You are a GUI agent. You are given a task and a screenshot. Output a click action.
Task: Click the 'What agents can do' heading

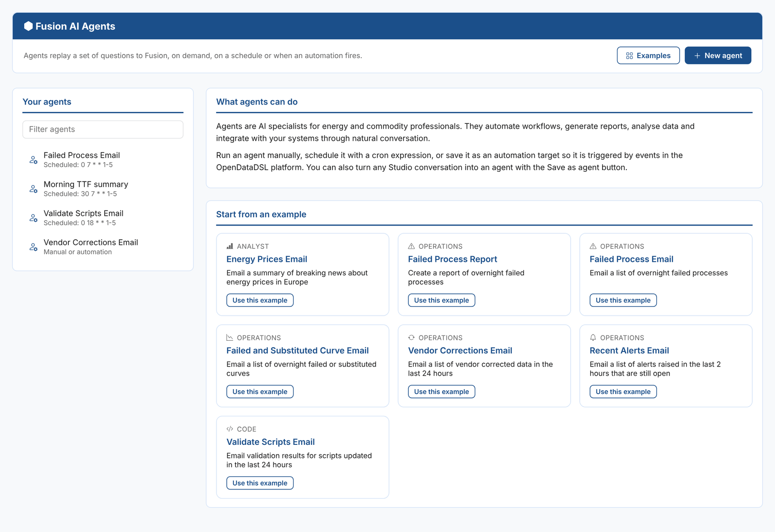(257, 102)
